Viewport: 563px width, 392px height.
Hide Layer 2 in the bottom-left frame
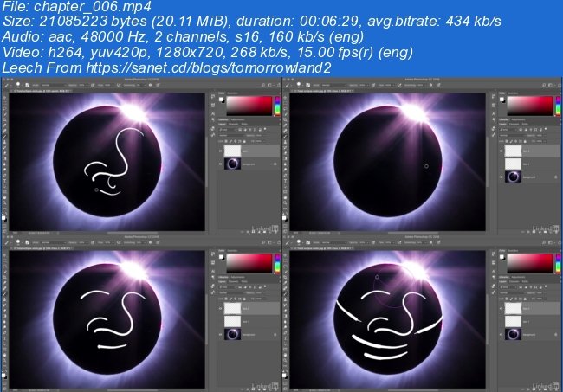(221, 308)
